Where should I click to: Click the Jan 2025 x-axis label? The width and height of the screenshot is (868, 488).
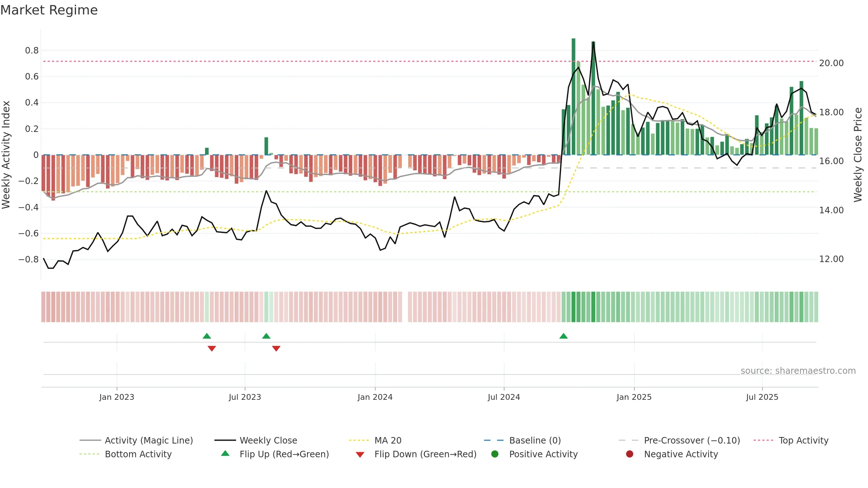tap(634, 397)
